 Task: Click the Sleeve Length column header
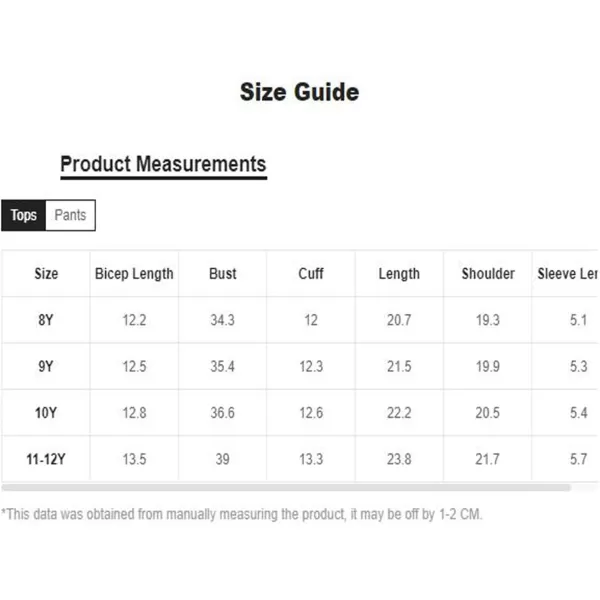pyautogui.click(x=567, y=274)
